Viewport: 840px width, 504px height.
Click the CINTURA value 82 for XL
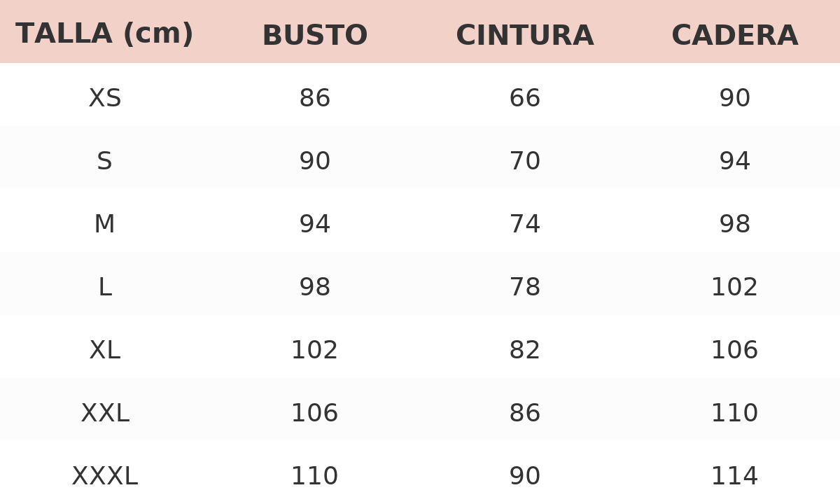click(524, 351)
